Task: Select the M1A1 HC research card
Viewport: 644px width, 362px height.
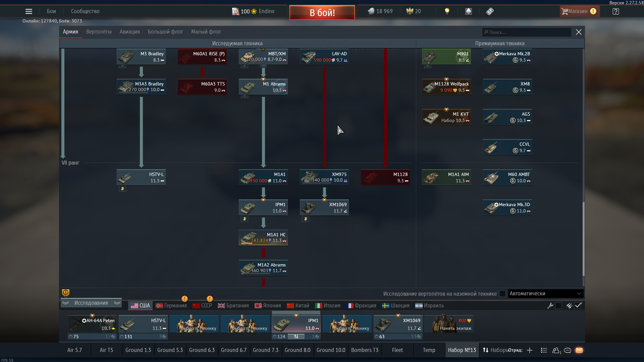Action: tap(263, 238)
